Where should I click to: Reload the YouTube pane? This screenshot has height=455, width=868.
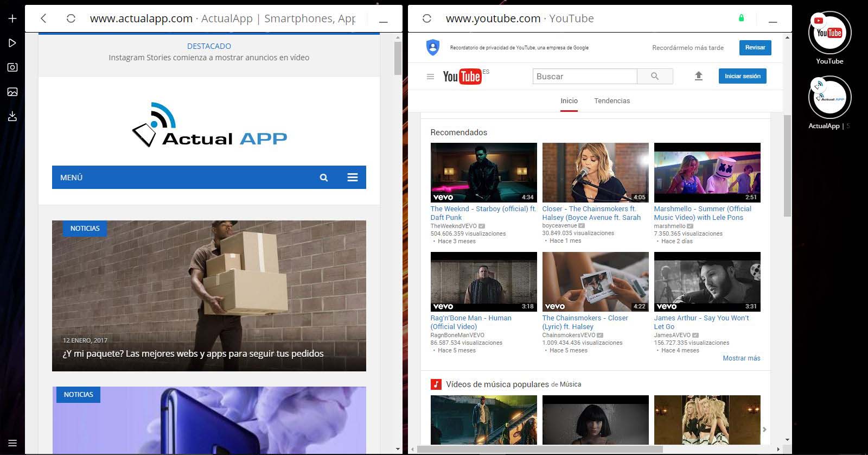pos(427,18)
